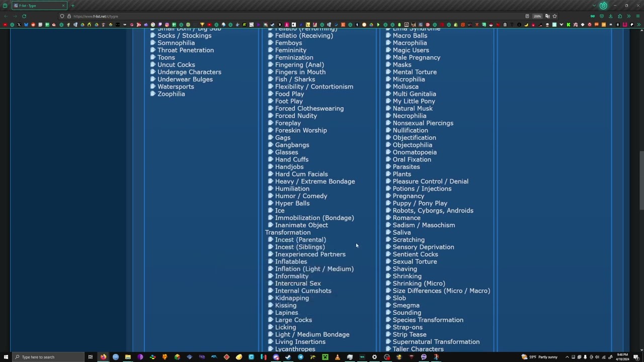Go forward one page in browser
644x362 pixels.
point(15,16)
